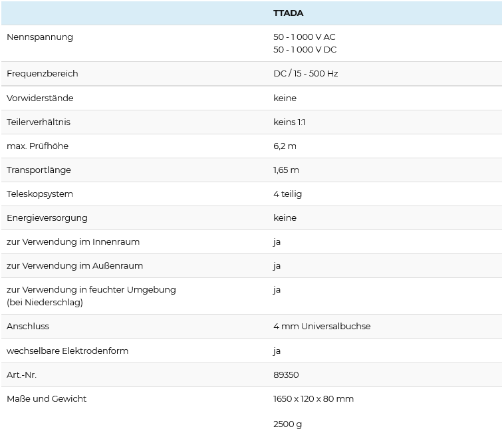Select the article number 89350

(x=286, y=375)
